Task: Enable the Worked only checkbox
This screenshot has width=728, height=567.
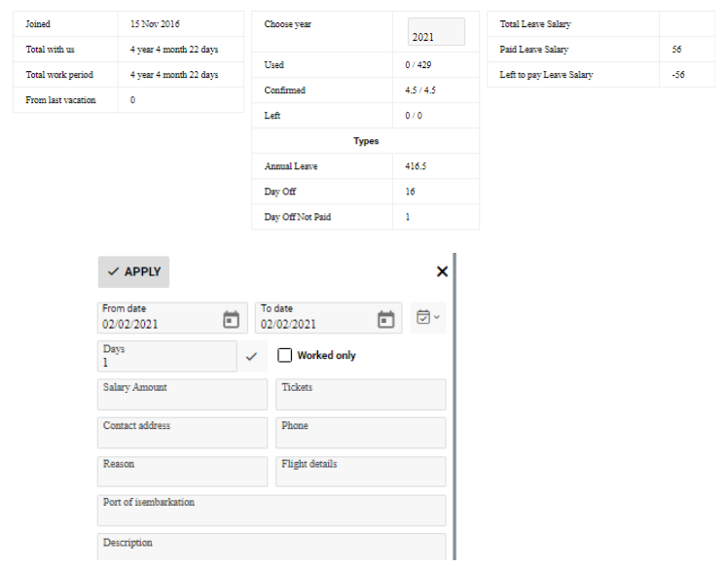Action: [285, 356]
